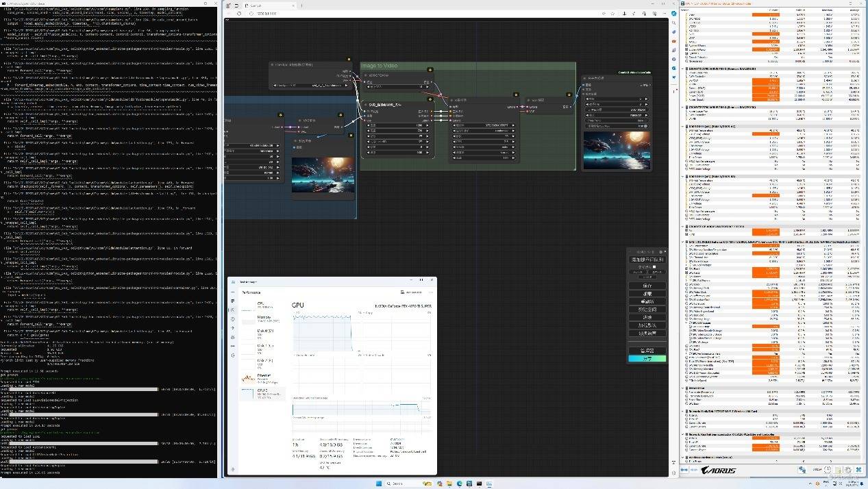Click HWiNFO logging file icon

838,470
